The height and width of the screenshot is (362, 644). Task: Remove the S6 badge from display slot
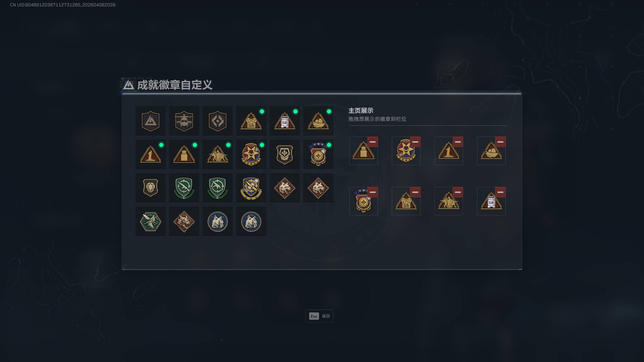point(415,192)
